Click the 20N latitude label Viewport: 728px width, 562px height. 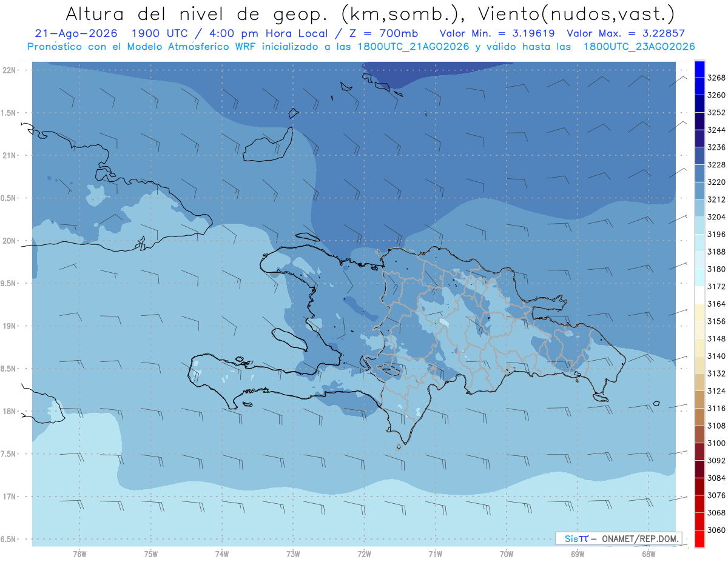[x=8, y=241]
